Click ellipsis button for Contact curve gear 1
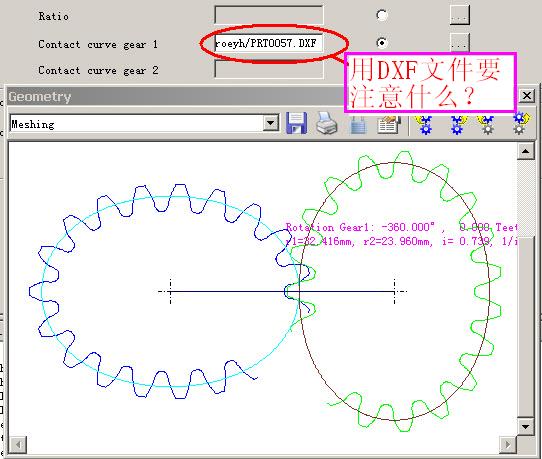Viewport: 542px width, 459px height. point(459,43)
